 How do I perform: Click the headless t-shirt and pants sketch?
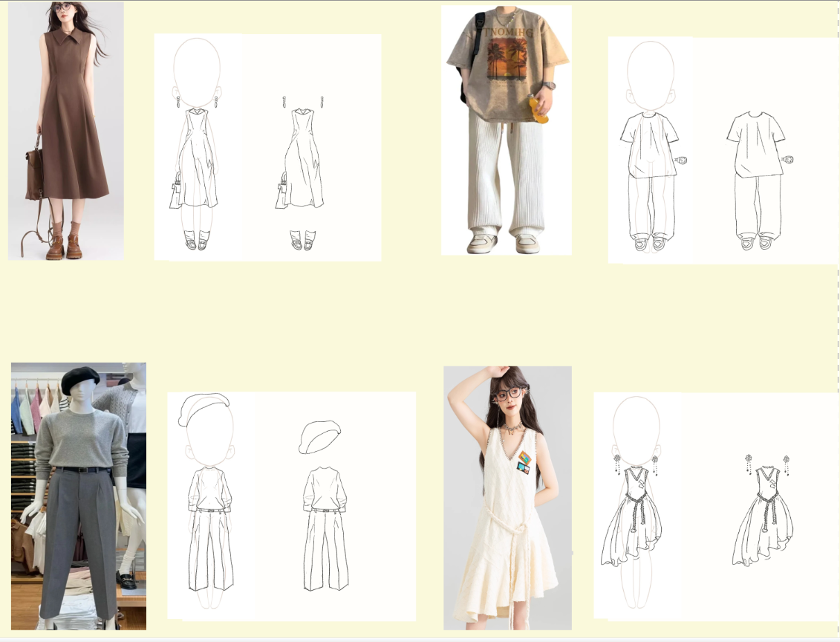pos(756,178)
